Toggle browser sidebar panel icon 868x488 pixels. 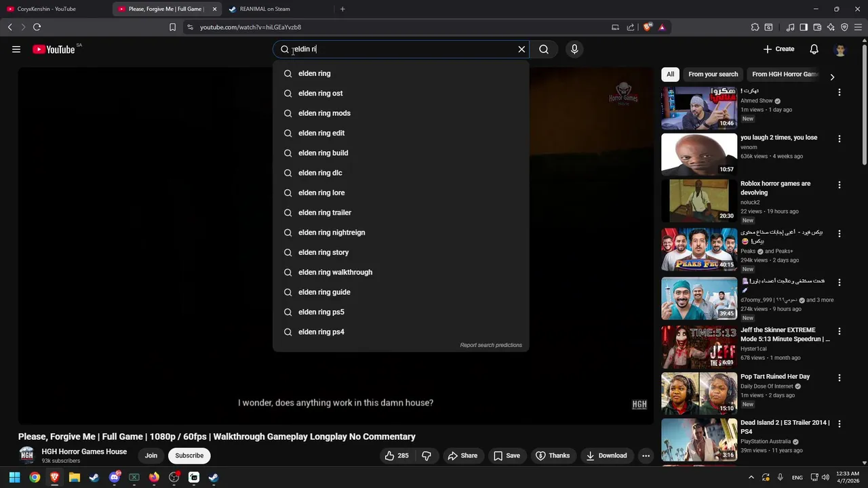804,27
